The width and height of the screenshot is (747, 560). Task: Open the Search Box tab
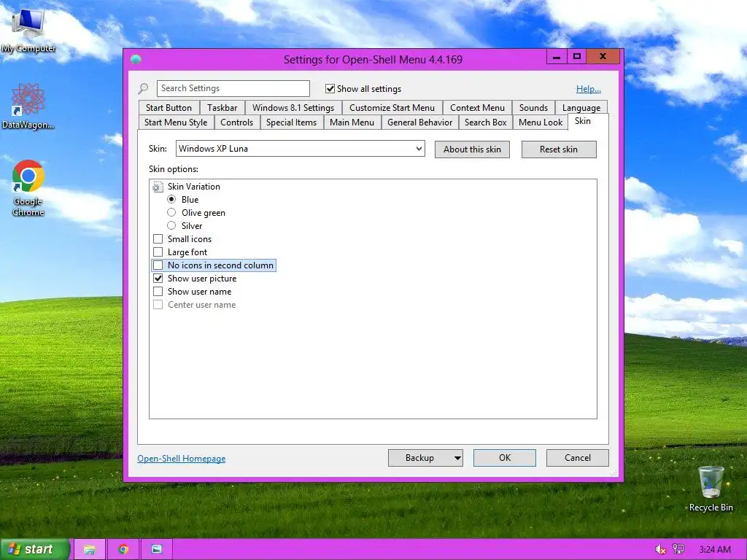(485, 122)
